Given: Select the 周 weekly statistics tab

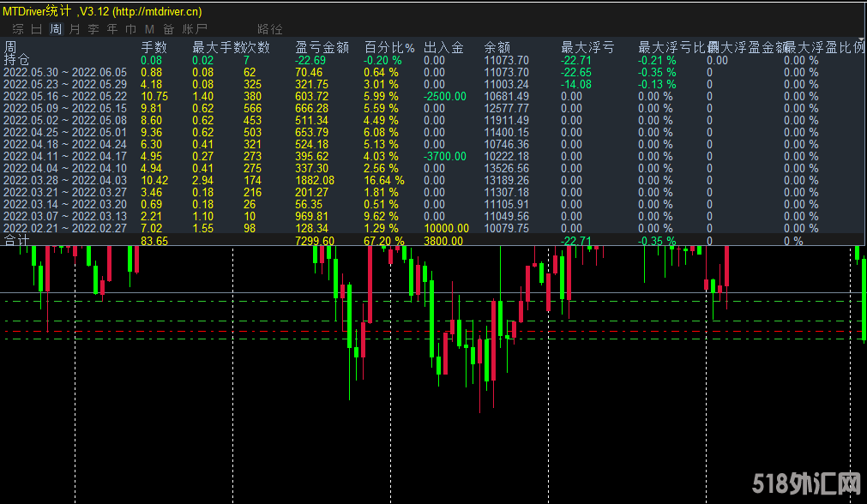Looking at the screenshot, I should pos(56,29).
